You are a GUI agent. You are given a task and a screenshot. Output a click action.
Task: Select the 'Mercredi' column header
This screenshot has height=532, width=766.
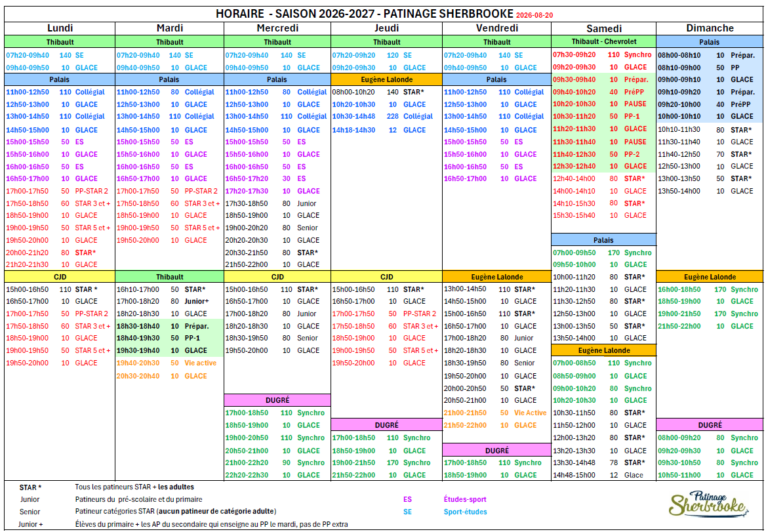click(x=277, y=28)
